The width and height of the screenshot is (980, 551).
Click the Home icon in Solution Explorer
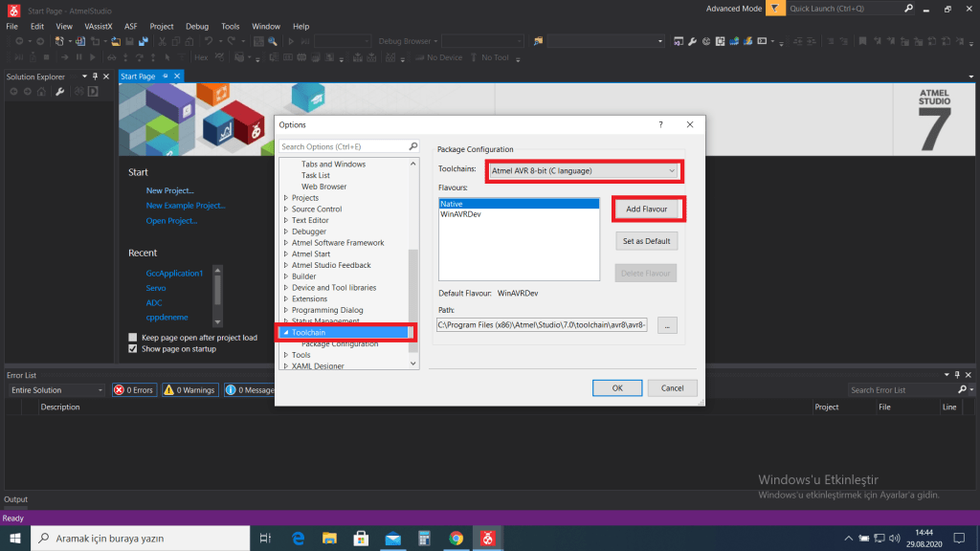pos(43,92)
